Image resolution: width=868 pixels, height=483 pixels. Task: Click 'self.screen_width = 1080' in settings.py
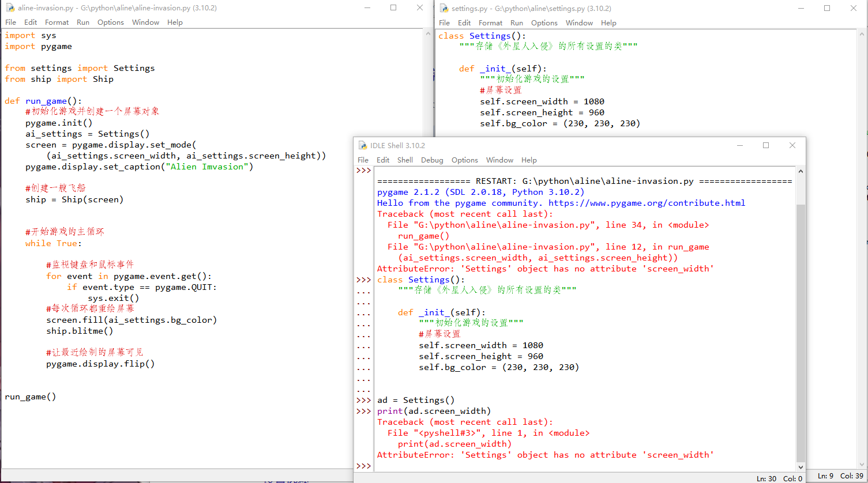click(542, 101)
